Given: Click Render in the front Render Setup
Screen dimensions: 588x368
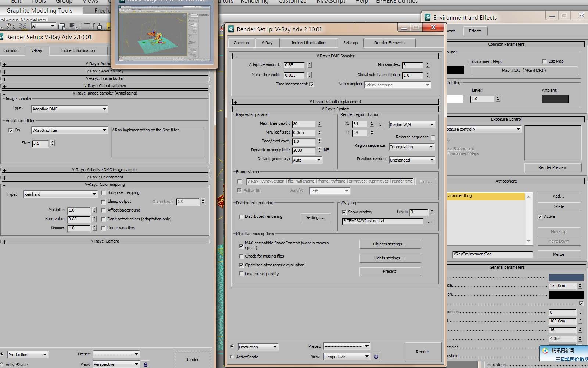Looking at the screenshot, I should [x=422, y=352].
